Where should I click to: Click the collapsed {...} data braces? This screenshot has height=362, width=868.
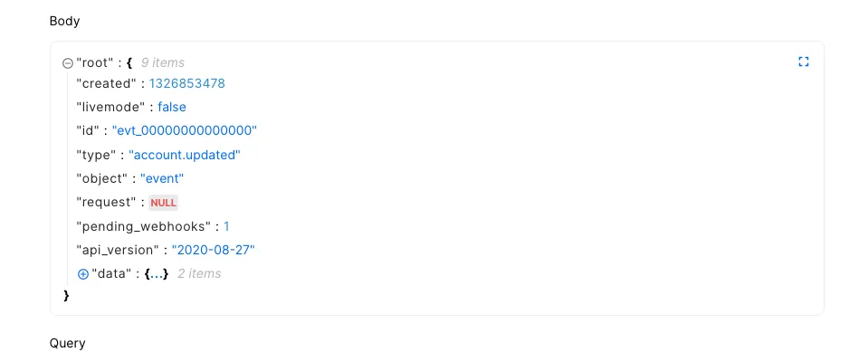pyautogui.click(x=156, y=273)
